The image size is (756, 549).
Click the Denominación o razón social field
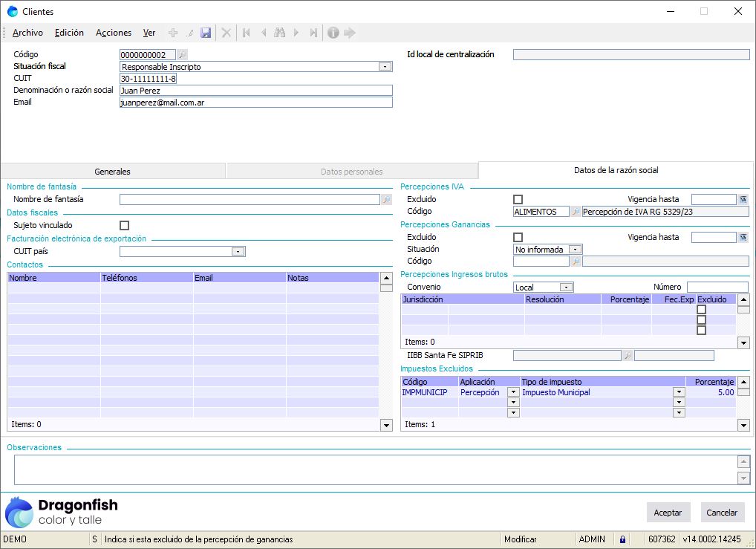(x=256, y=90)
